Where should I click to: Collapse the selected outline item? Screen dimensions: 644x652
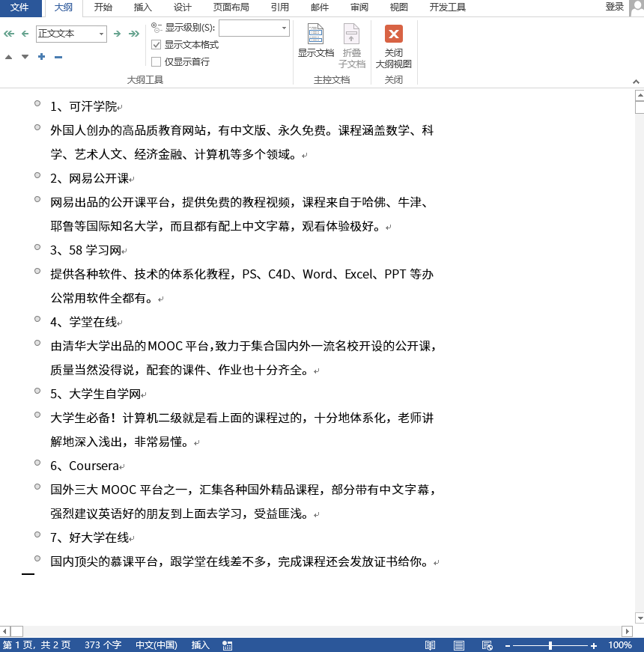click(58, 57)
